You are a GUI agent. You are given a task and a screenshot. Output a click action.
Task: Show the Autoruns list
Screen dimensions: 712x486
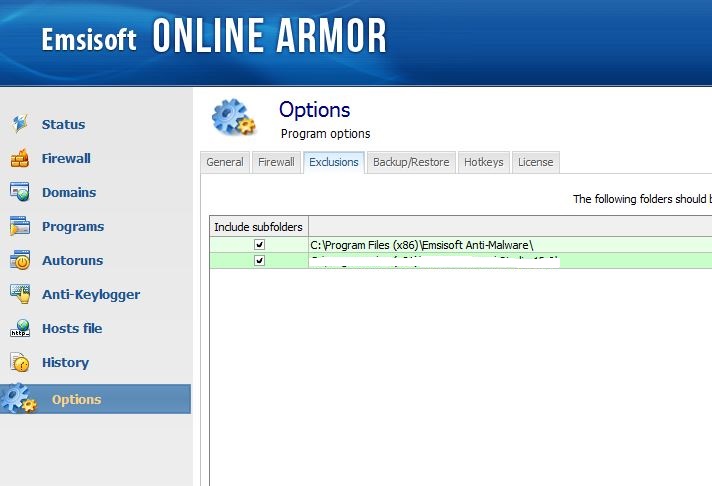[73, 261]
